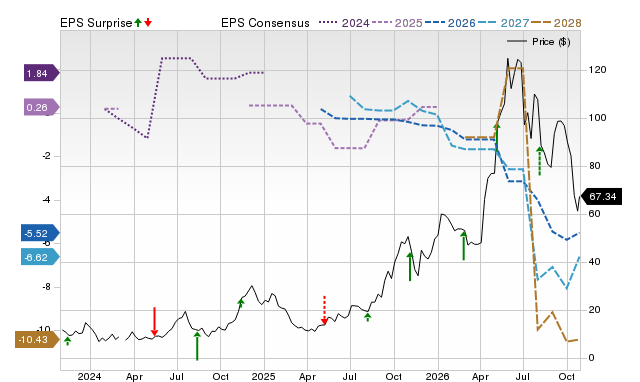Click the 80 price axis label

594,166
